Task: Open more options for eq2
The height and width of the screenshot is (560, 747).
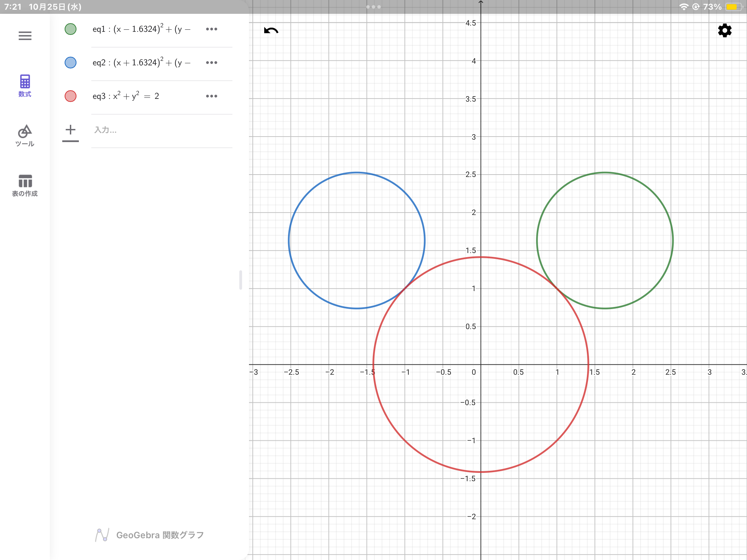Action: pyautogui.click(x=211, y=63)
